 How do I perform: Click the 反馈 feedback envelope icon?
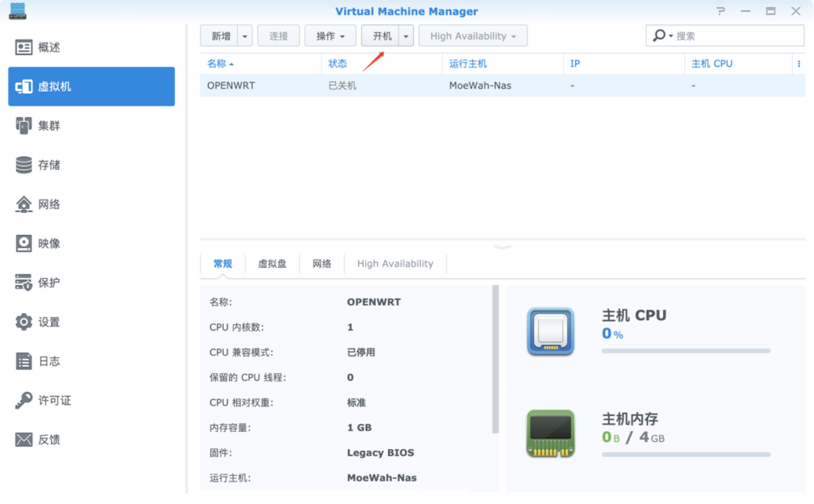click(24, 440)
